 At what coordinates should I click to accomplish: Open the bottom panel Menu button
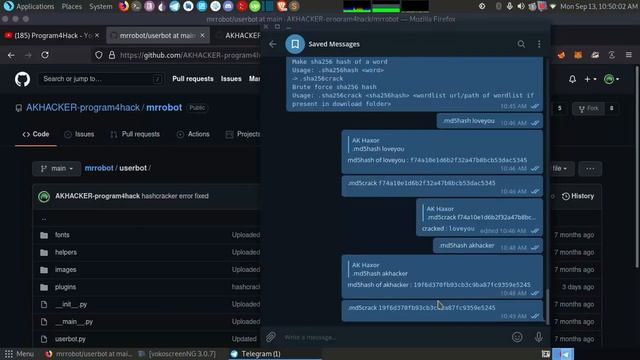point(19,354)
